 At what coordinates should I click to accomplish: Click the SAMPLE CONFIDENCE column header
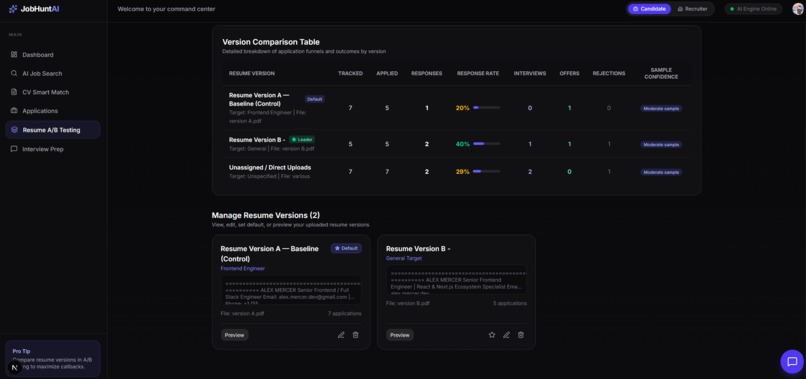tap(661, 74)
